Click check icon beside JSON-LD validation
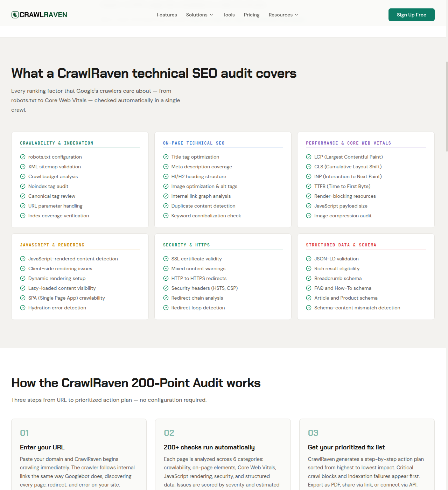448x490 pixels. (x=309, y=259)
